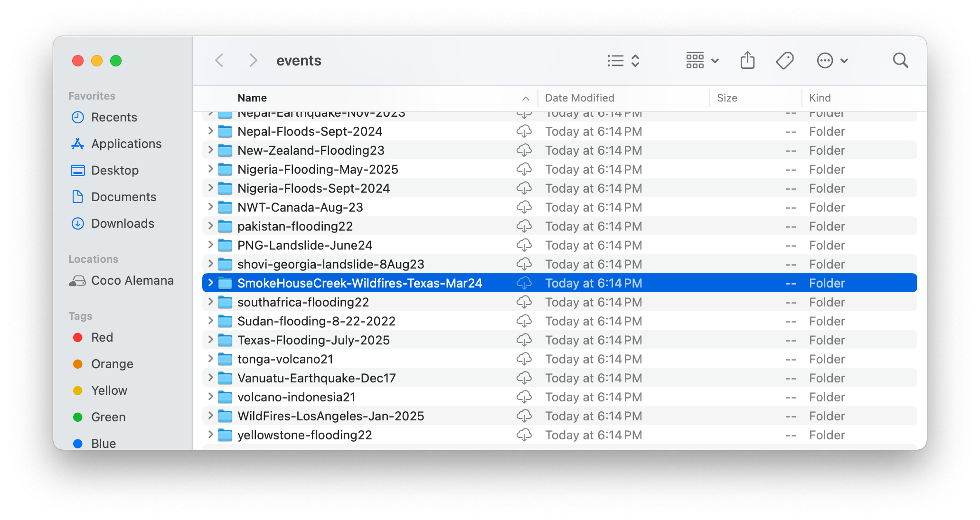This screenshot has width=980, height=520.
Task: Click the Red tag swatch
Action: click(x=78, y=337)
